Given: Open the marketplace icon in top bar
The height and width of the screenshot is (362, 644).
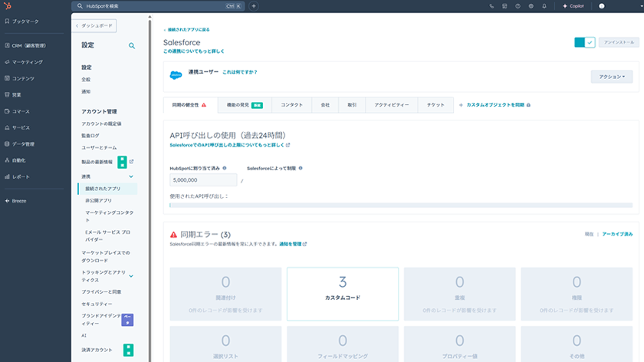Looking at the screenshot, I should (504, 6).
